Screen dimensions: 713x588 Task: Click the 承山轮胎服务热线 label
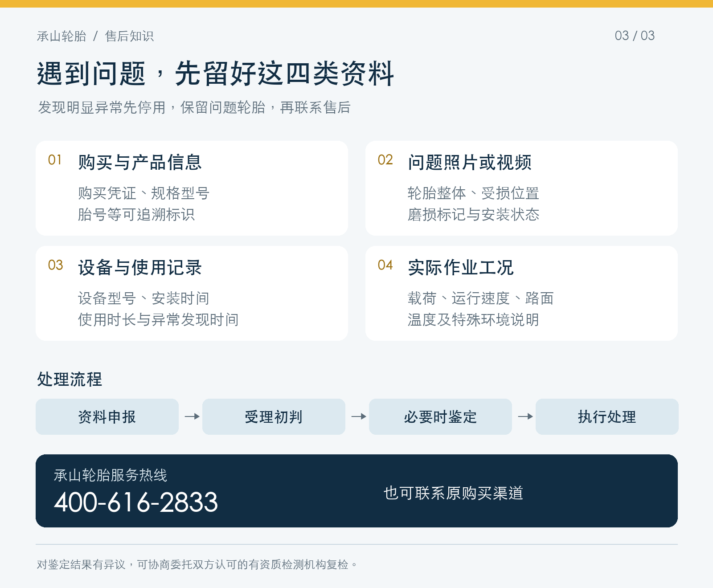111,475
